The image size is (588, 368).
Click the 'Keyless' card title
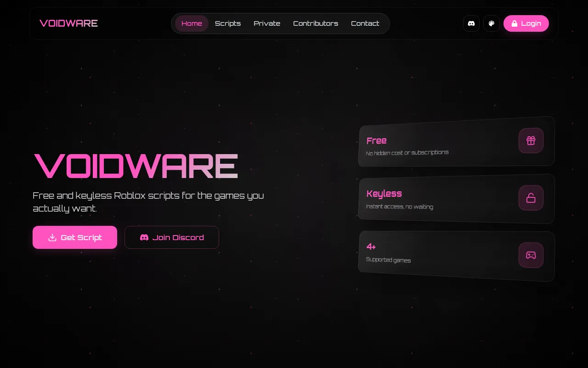tap(384, 194)
